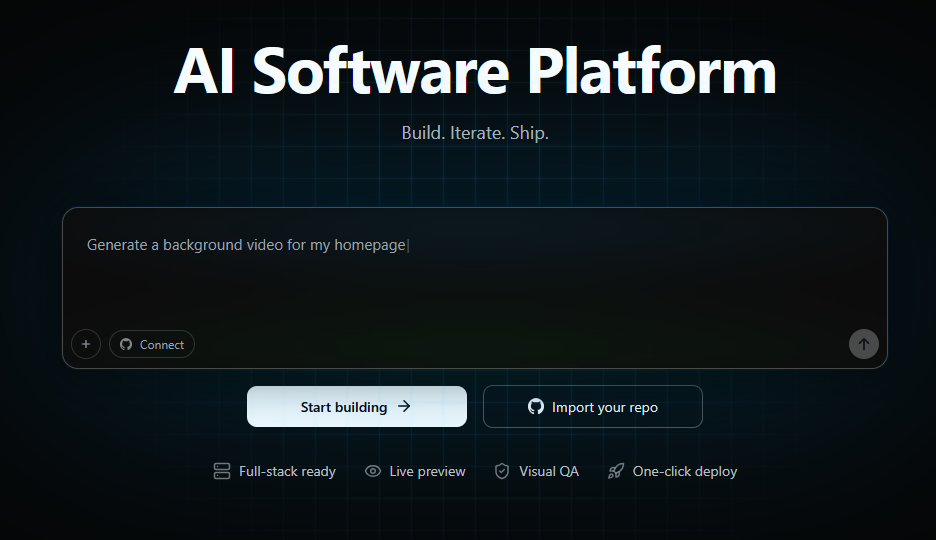936x540 pixels.
Task: Click the "Visual QA" text
Action: tap(549, 471)
